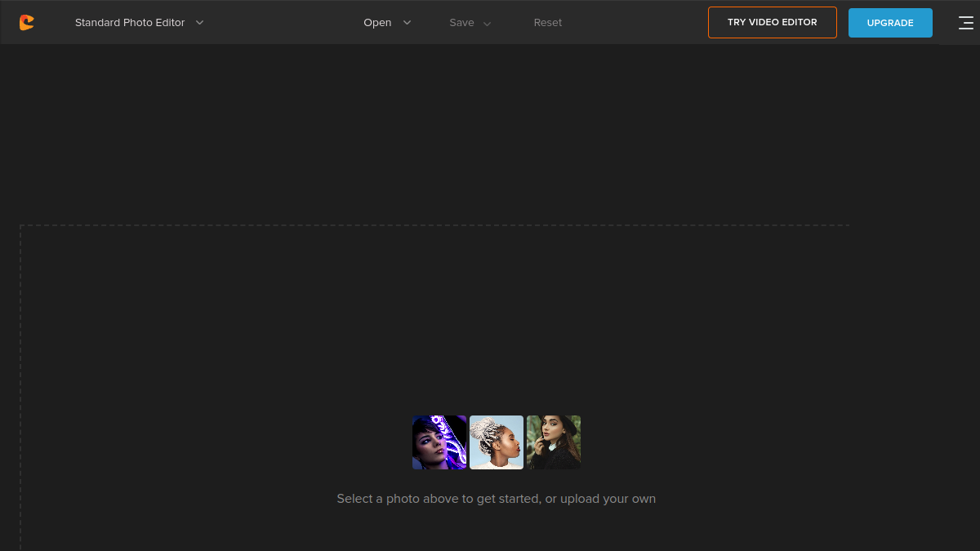980x551 pixels.
Task: Open the hamburger menu icon
Action: [965, 23]
